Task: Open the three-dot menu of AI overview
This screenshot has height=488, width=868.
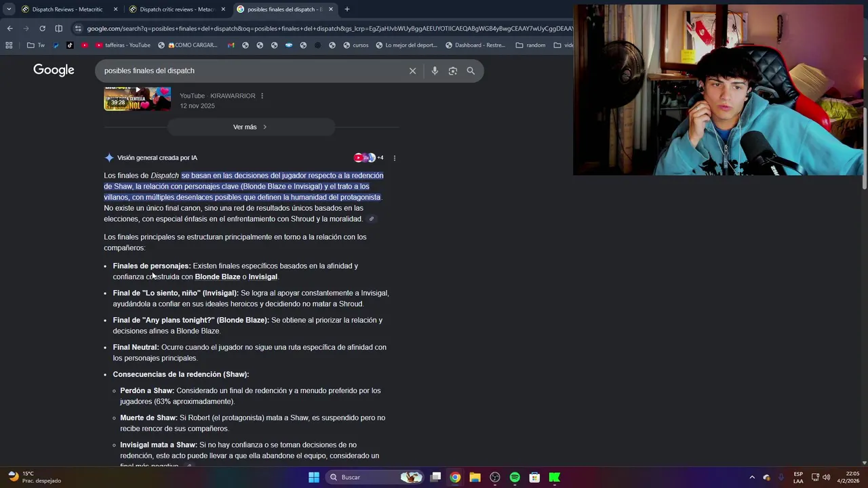Action: click(x=394, y=158)
